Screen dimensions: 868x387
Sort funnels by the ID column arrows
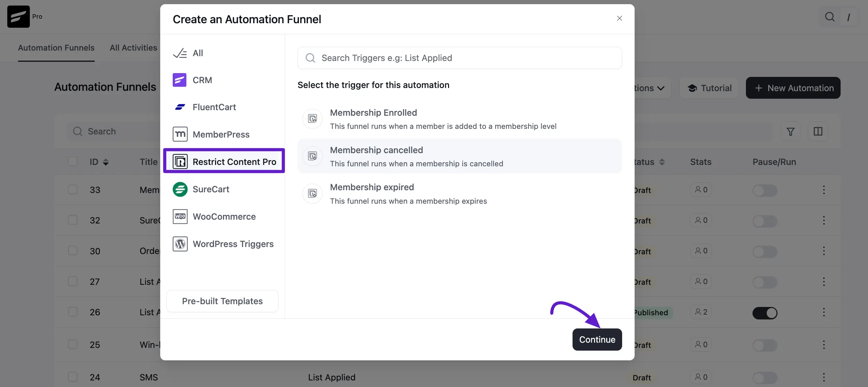(106, 162)
